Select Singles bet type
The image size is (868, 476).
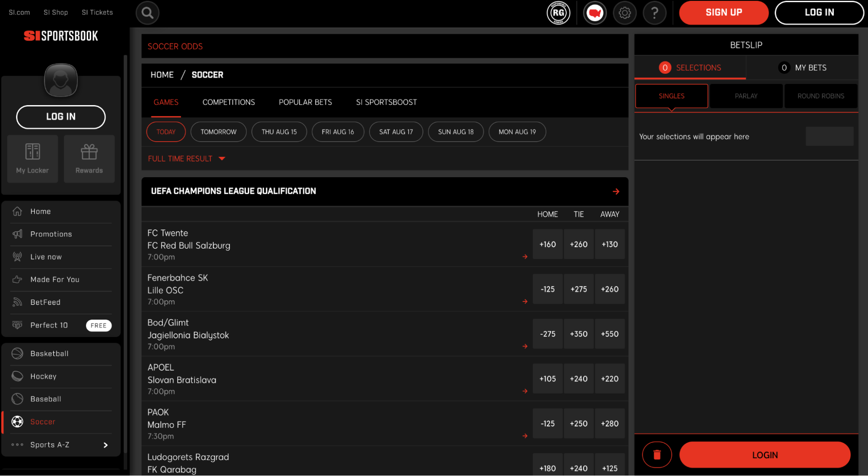[672, 96]
